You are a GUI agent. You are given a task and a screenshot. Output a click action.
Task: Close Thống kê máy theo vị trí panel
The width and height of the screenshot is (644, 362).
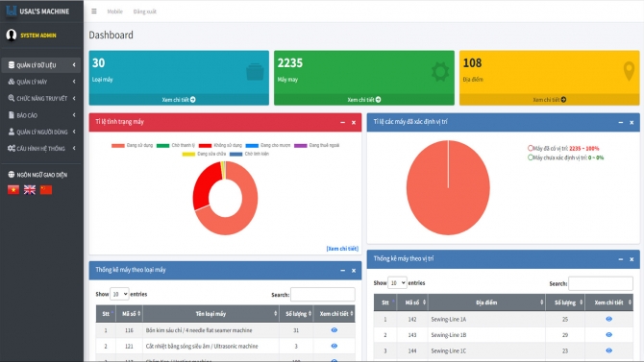click(632, 259)
